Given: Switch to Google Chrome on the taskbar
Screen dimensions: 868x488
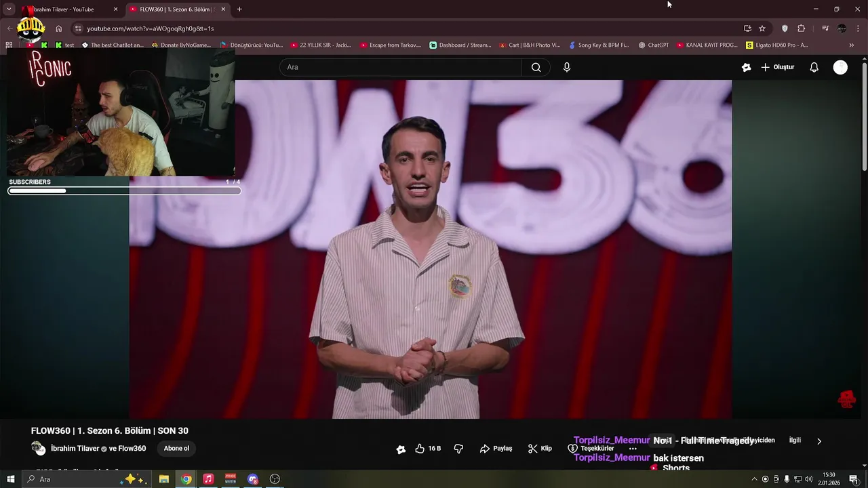Looking at the screenshot, I should 186,479.
